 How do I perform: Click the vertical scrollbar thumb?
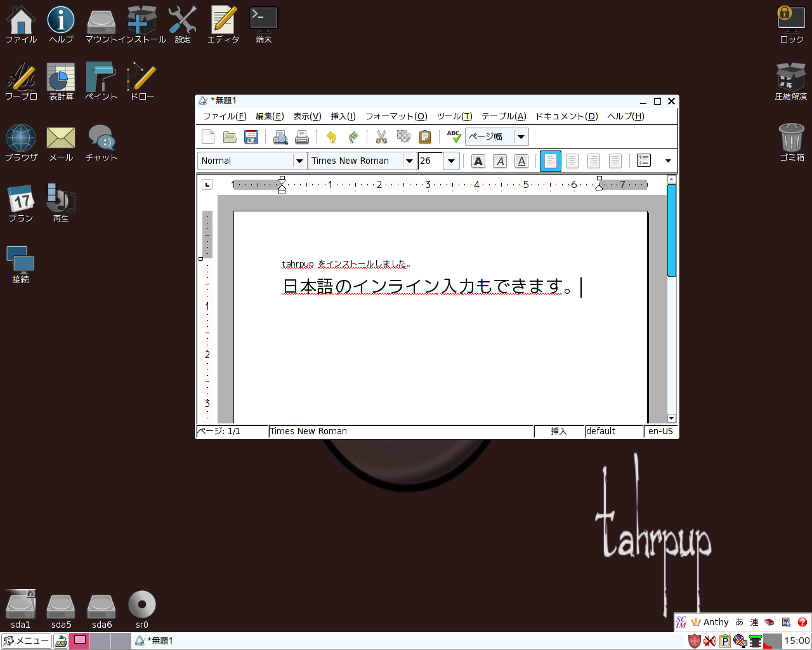[672, 230]
